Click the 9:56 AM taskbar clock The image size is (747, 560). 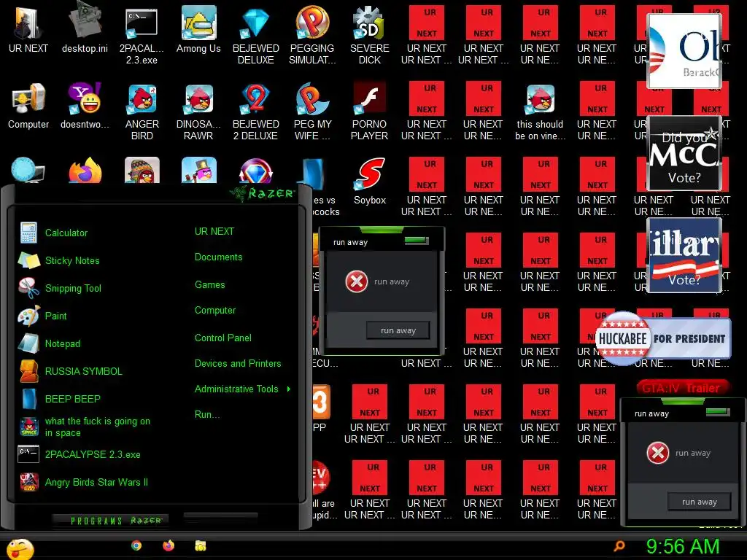683,547
